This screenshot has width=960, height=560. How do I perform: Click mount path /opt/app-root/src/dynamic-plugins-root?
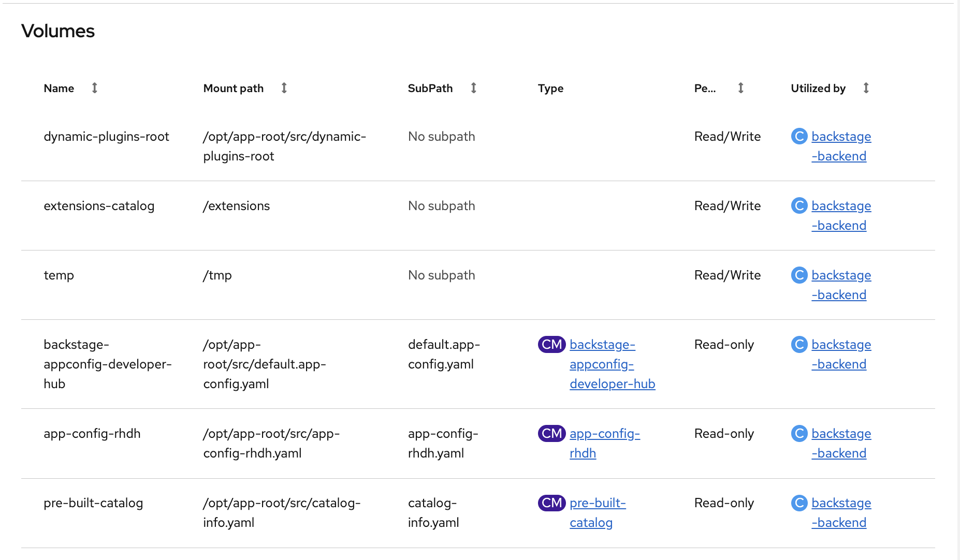click(x=285, y=146)
